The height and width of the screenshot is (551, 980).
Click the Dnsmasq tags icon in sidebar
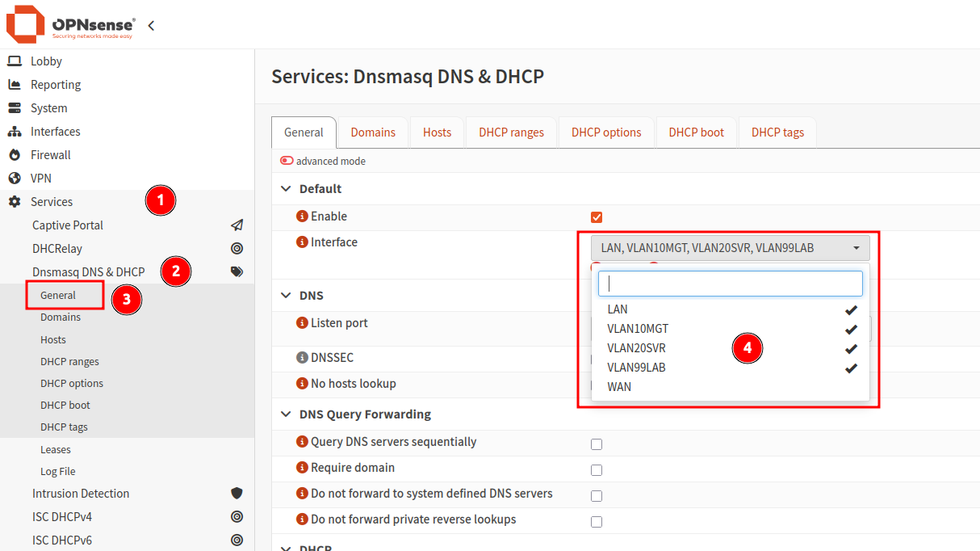[x=237, y=272]
